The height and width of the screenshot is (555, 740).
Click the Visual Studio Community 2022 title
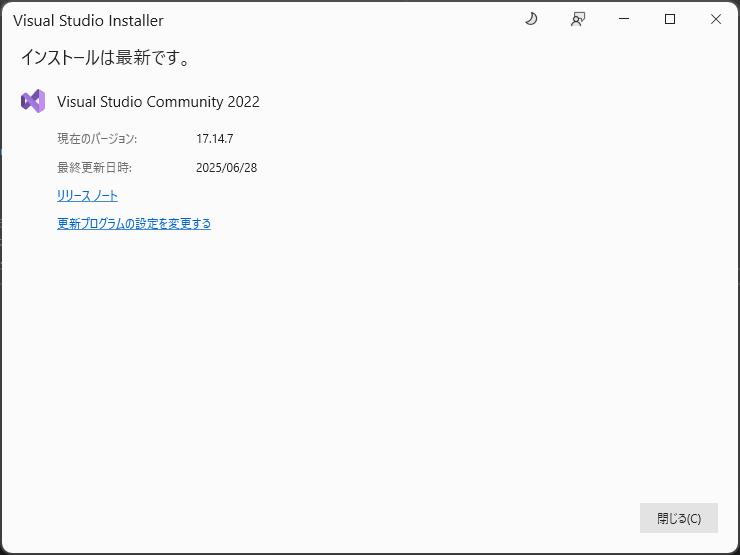tap(158, 102)
